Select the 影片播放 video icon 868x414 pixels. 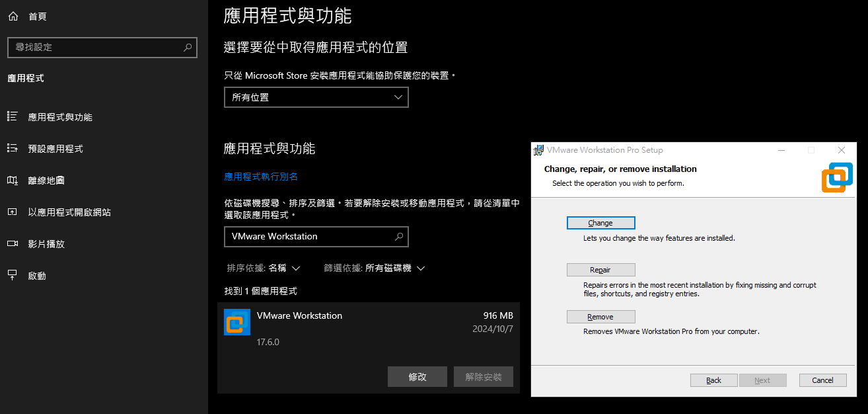[12, 244]
